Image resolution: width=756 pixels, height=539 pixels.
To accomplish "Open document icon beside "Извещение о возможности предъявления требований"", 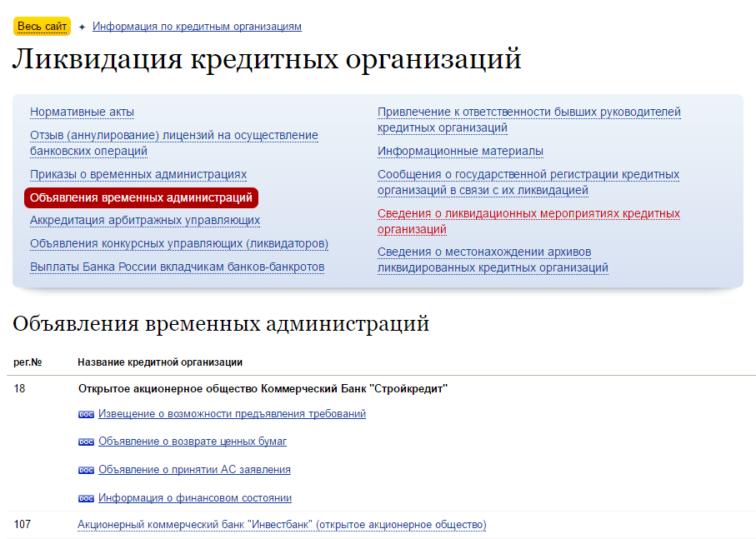I will (84, 413).
